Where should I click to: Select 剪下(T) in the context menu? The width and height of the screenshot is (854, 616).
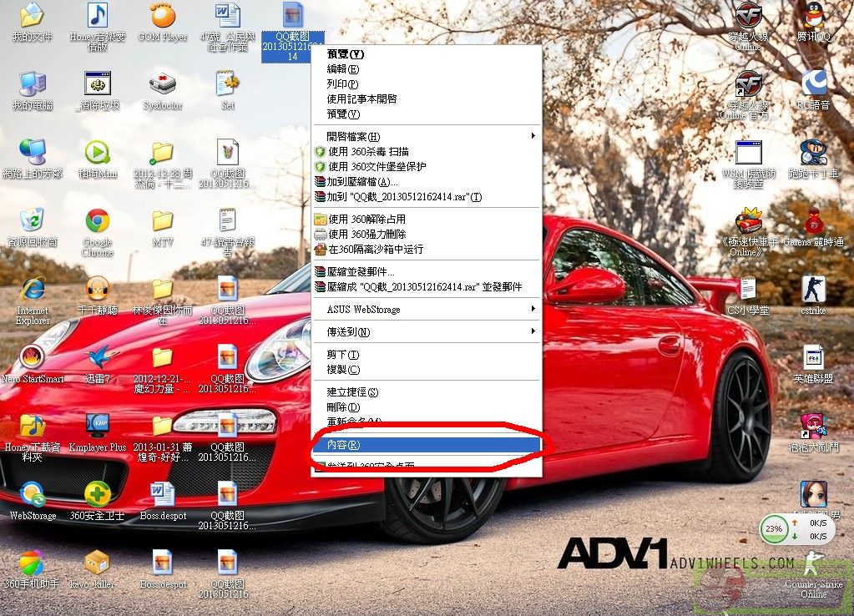343,355
